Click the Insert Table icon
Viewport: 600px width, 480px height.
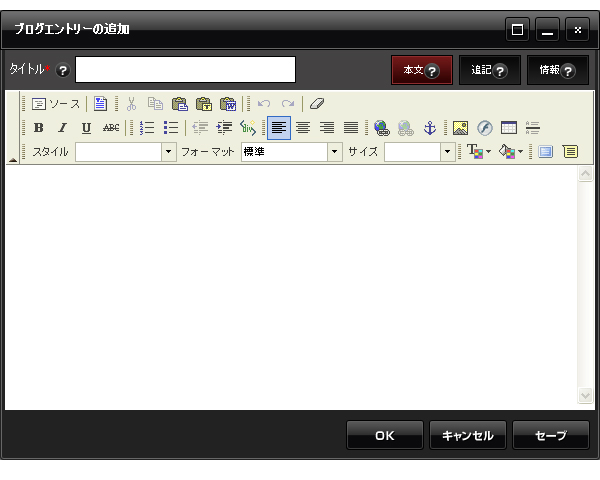pos(509,128)
